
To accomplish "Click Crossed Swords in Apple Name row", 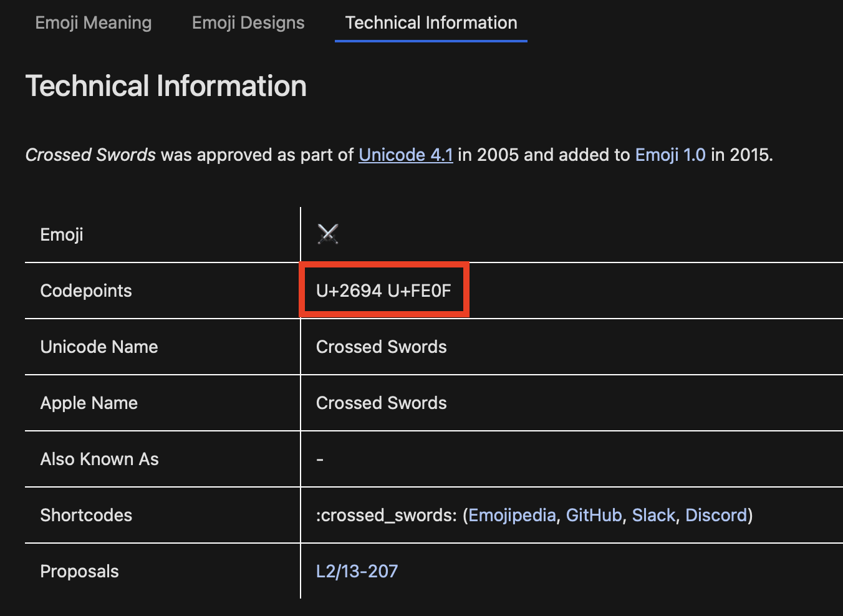I will (x=382, y=403).
